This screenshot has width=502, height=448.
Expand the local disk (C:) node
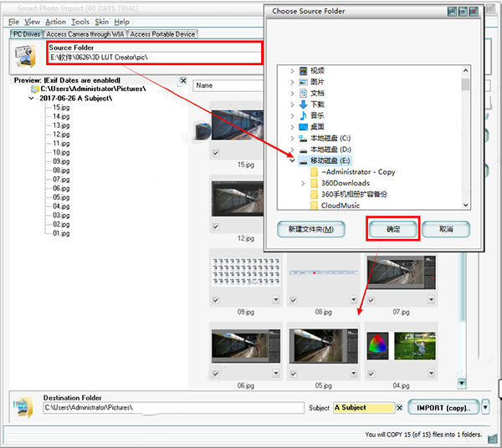[x=292, y=138]
